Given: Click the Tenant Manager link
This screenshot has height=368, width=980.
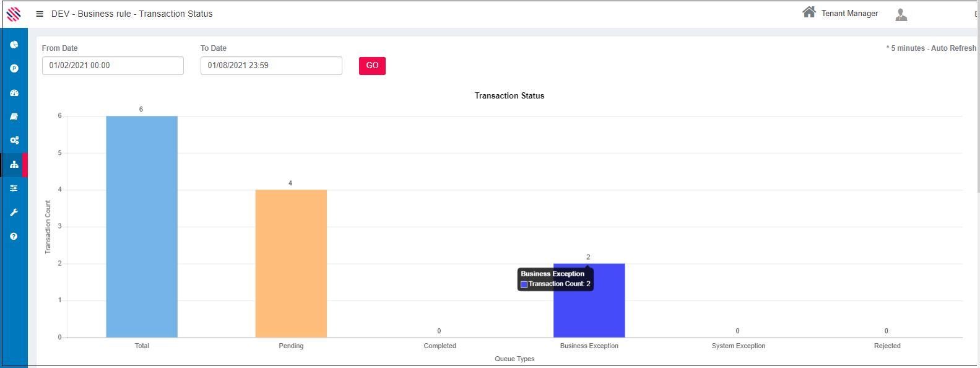Looking at the screenshot, I should click(849, 14).
